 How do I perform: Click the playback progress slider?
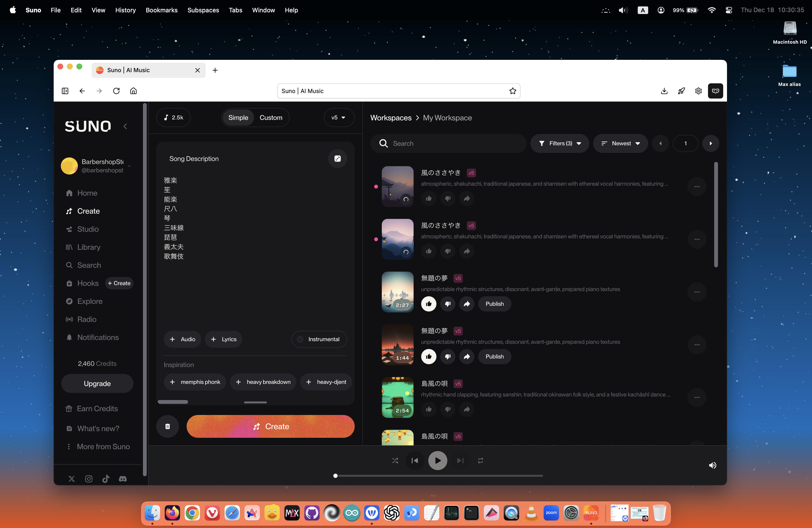439,476
